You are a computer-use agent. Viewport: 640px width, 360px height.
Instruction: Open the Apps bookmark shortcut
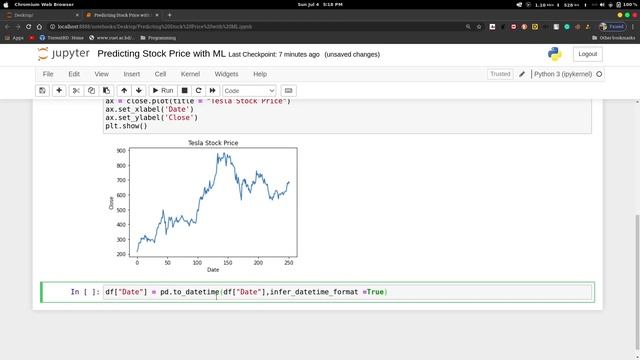click(x=14, y=38)
